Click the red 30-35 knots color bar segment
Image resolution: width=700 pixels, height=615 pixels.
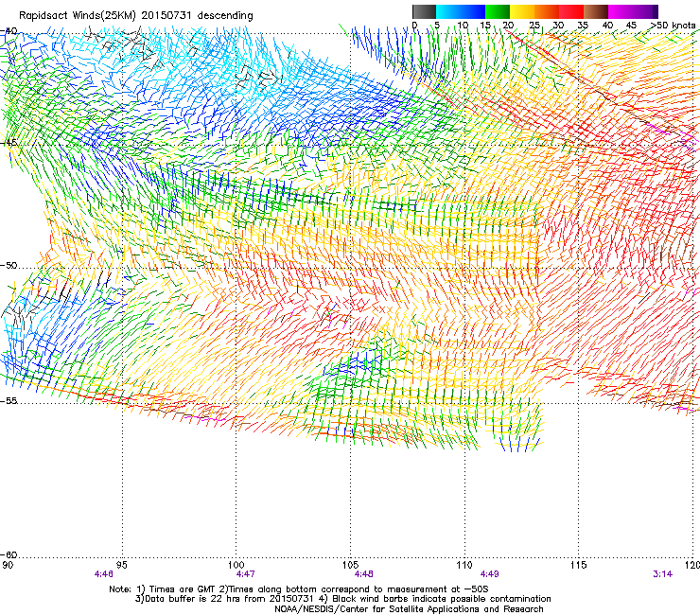tap(571, 11)
